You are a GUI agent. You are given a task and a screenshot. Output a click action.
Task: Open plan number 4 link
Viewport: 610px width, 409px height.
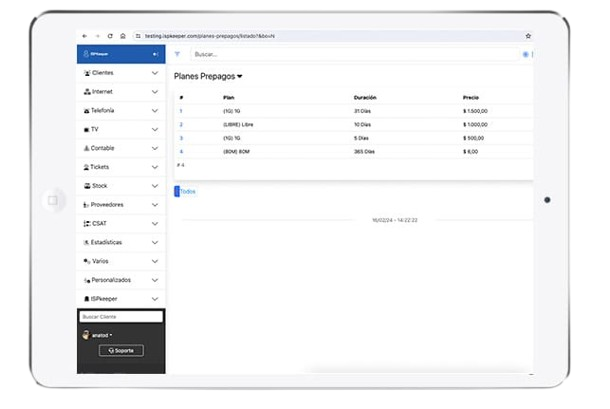tap(181, 151)
